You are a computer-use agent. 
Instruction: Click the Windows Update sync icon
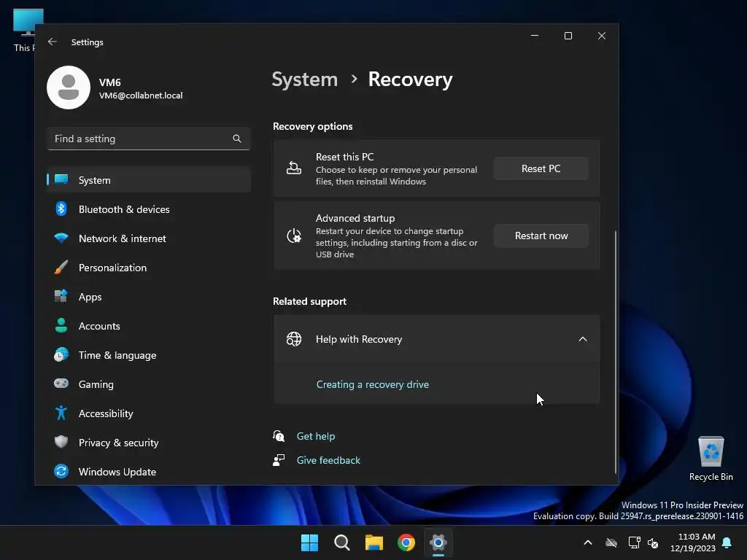point(61,471)
